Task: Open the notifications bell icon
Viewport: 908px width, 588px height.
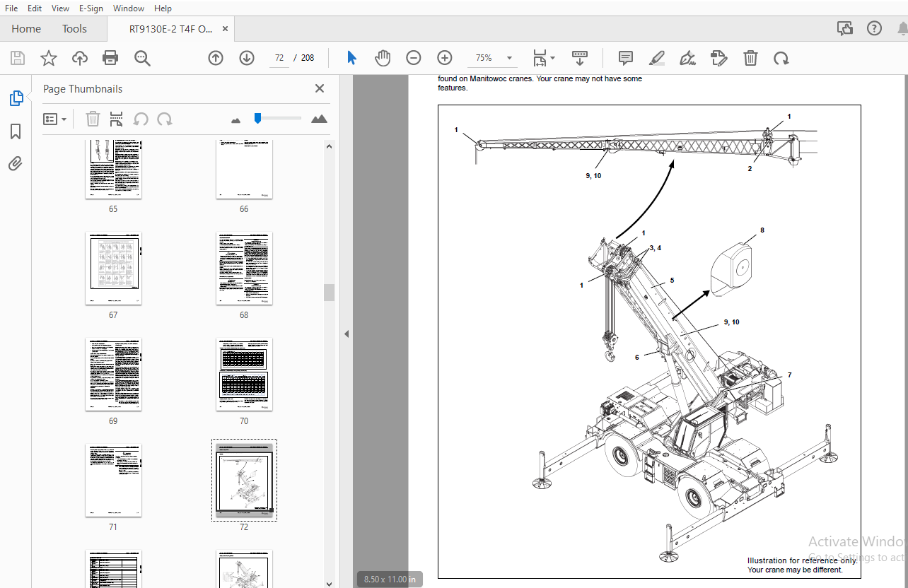Action: pos(902,28)
